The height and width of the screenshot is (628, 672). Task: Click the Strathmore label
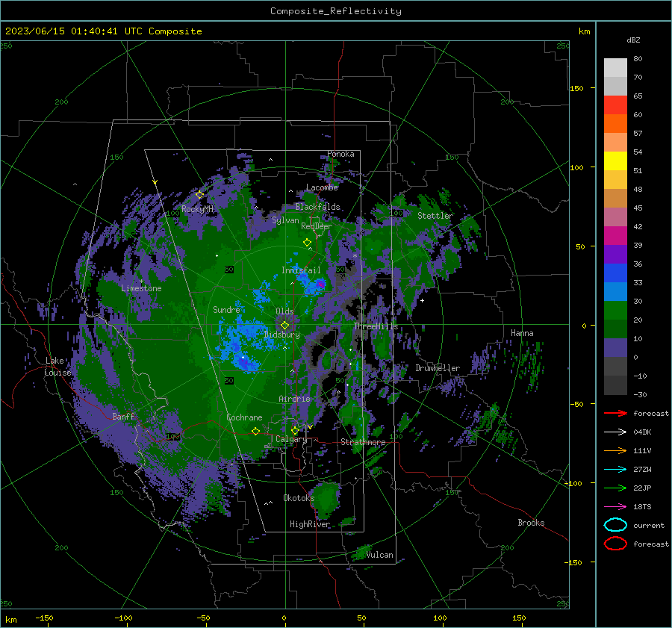(363, 442)
